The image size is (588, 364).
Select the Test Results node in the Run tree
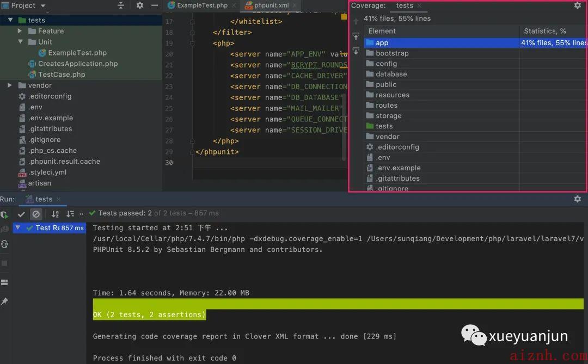50,228
